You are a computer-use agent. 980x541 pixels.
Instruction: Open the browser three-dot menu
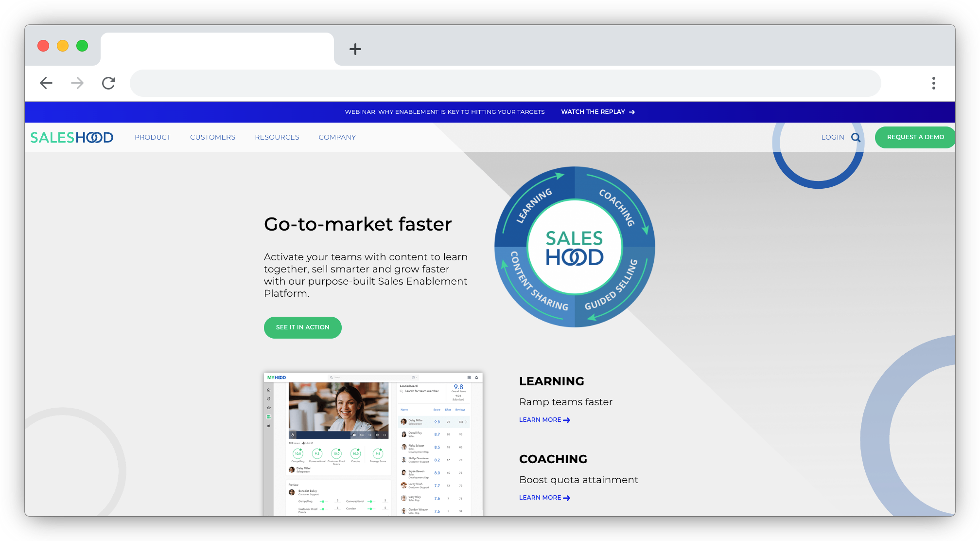click(x=933, y=83)
